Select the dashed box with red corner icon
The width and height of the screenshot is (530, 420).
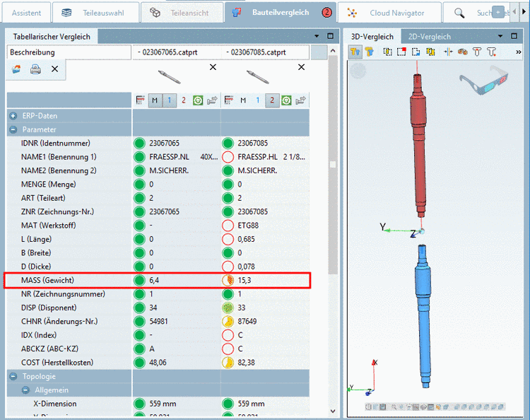[401, 52]
